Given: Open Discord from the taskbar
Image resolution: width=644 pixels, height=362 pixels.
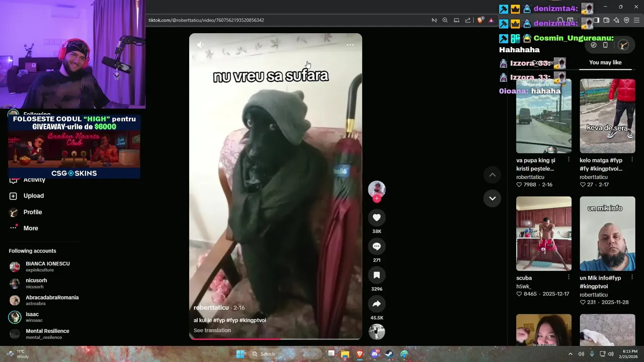Looking at the screenshot, I should coord(374,354).
